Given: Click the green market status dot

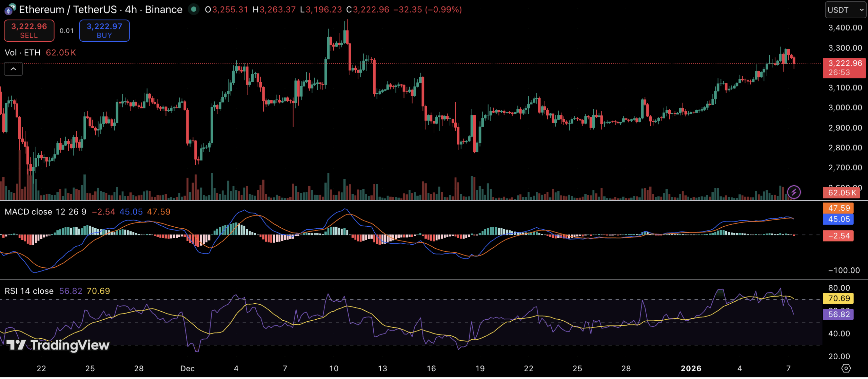Looking at the screenshot, I should tap(194, 10).
